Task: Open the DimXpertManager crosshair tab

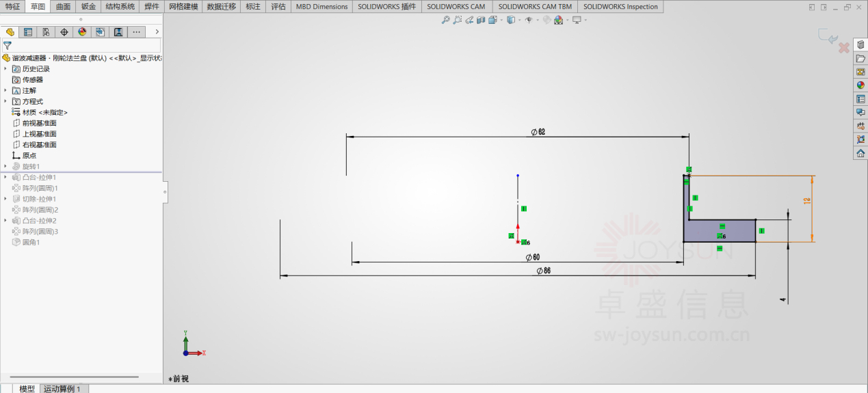Action: click(x=64, y=32)
